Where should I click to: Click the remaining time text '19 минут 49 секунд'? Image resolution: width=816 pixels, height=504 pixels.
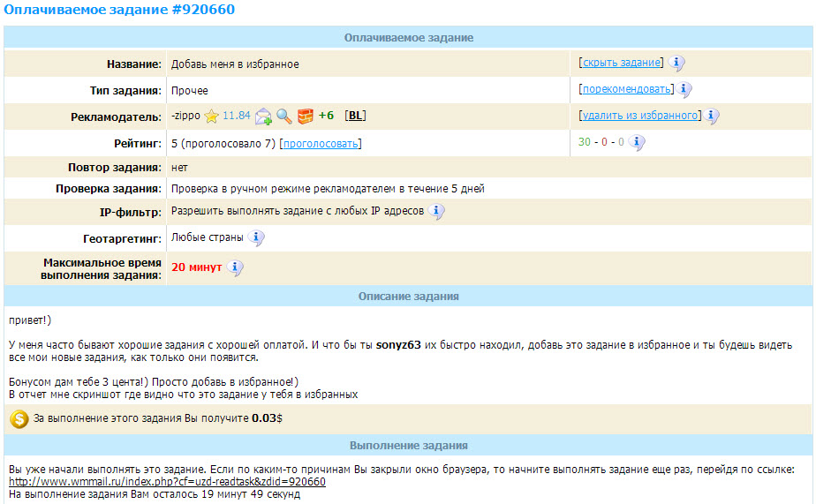[251, 494]
